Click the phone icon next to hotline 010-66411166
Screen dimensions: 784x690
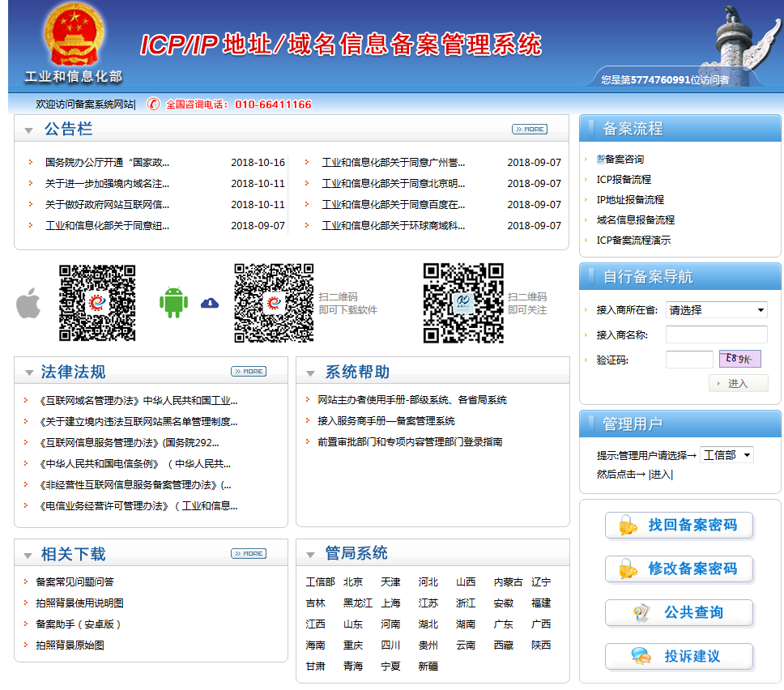coord(151,104)
